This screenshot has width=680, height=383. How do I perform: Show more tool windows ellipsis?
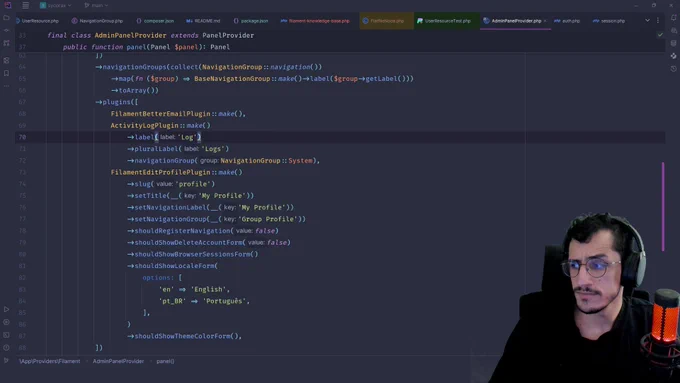[x=6, y=86]
